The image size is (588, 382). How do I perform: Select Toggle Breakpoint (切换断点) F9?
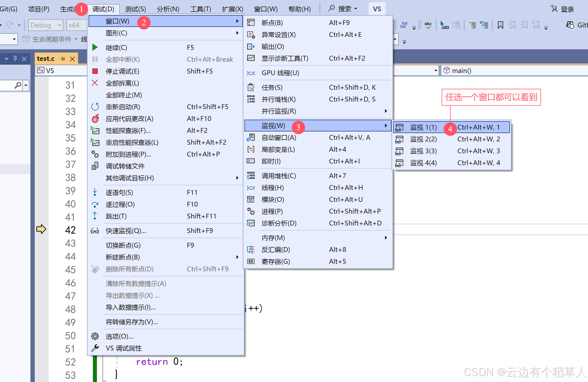point(123,245)
